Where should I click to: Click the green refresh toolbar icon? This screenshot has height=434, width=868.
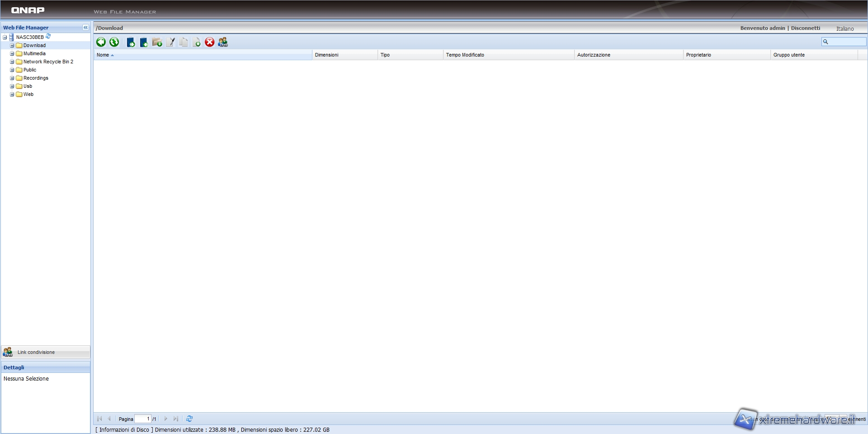[x=114, y=42]
